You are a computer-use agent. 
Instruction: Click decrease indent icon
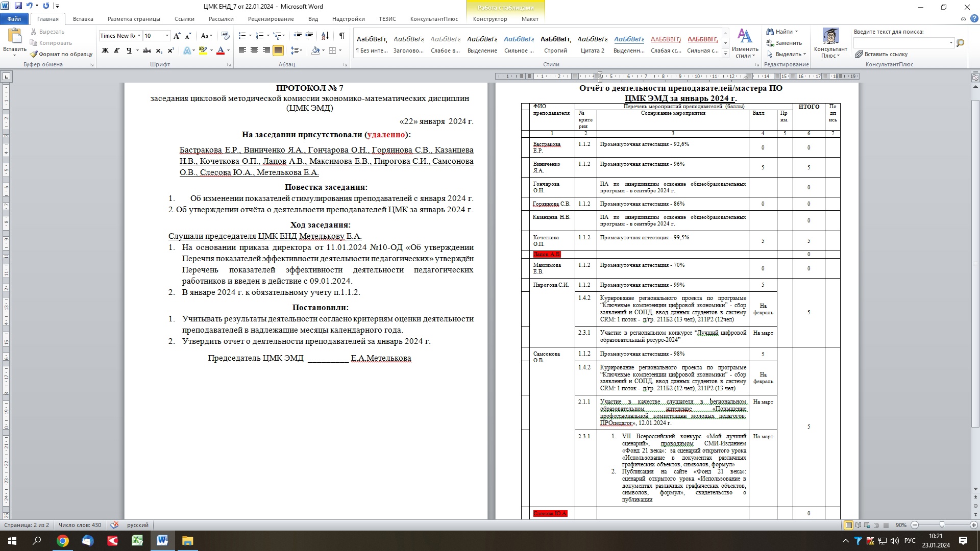[298, 36]
